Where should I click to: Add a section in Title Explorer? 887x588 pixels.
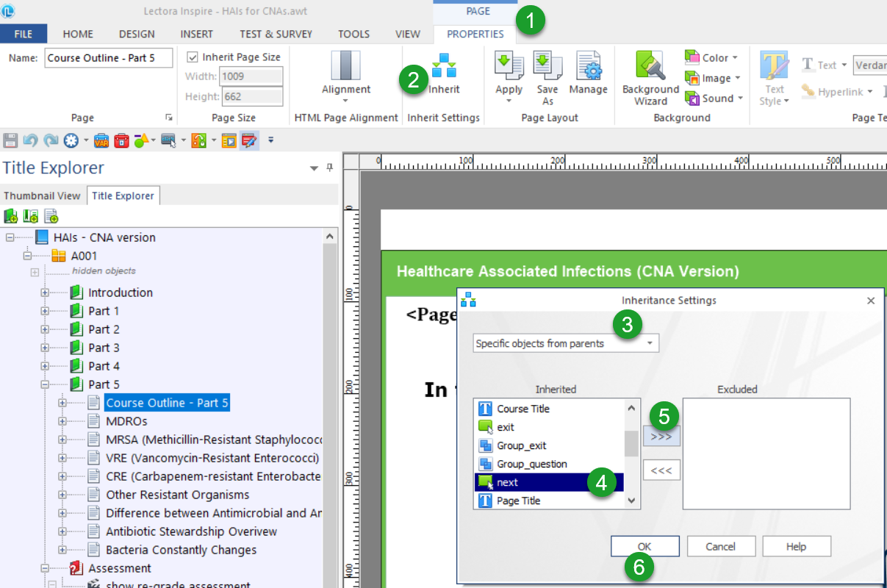coord(31,216)
